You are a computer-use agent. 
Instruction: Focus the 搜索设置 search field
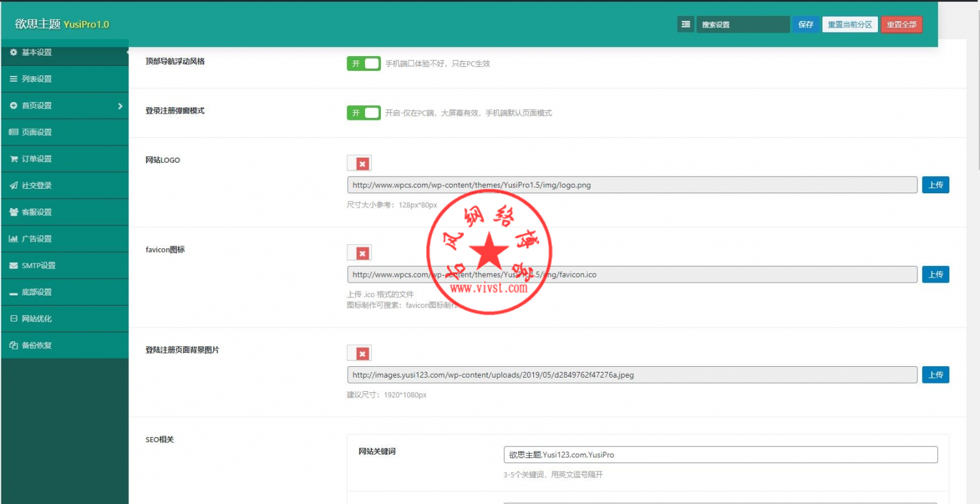(743, 24)
